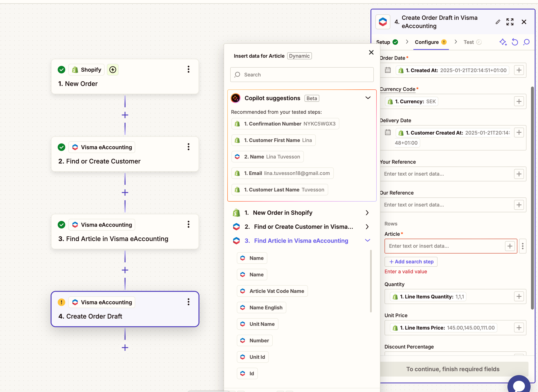Insert data into Quantity with plus

(519, 296)
